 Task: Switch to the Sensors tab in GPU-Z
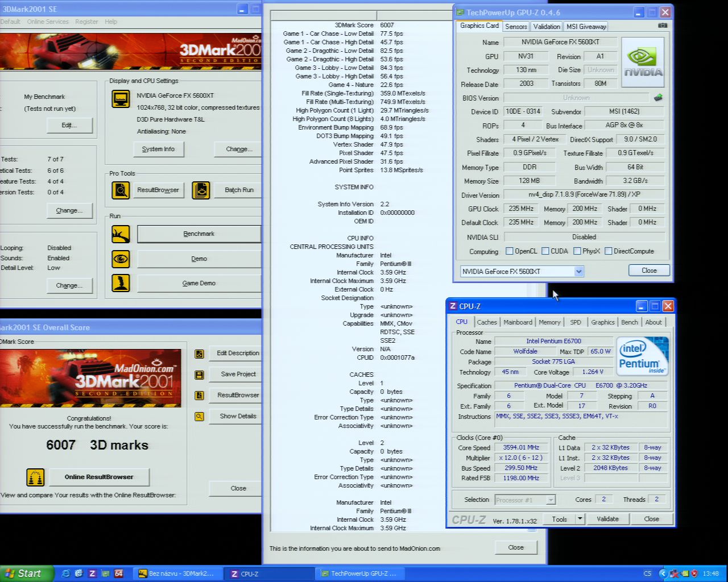[516, 27]
